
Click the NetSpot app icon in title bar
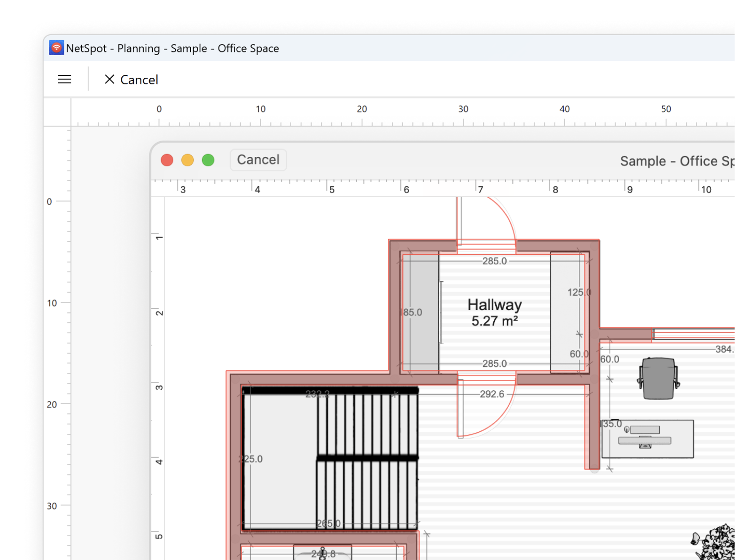pos(56,48)
